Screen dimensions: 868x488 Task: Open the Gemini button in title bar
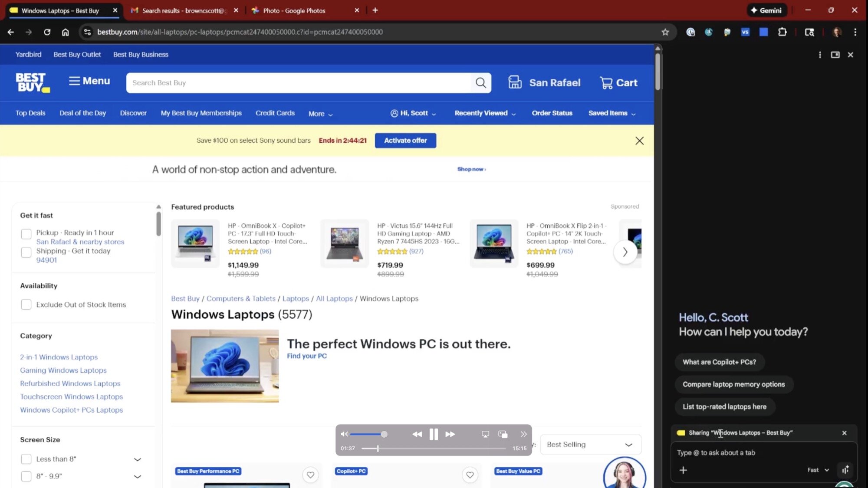[766, 10]
